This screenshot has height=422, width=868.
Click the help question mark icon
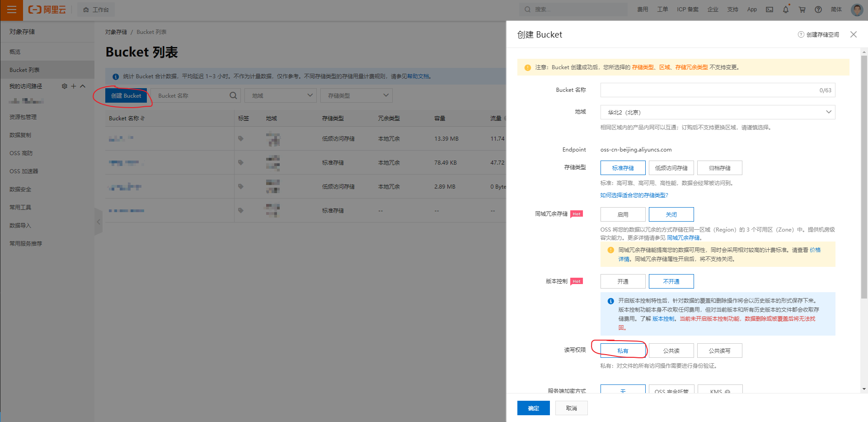click(818, 9)
